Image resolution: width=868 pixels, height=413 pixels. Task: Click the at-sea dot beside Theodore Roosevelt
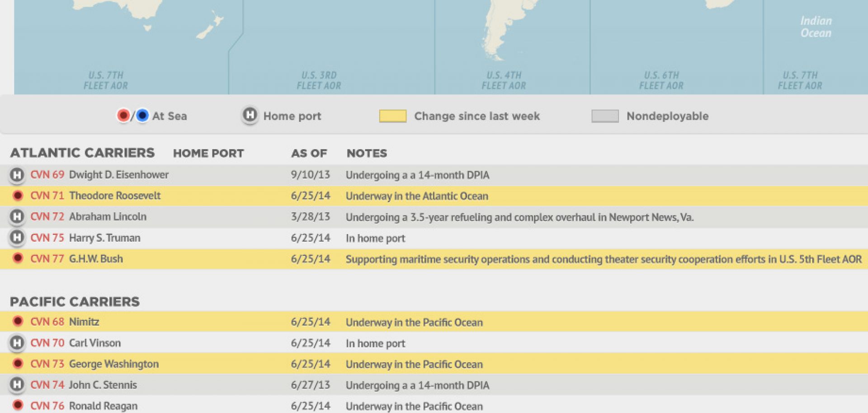[x=17, y=195]
